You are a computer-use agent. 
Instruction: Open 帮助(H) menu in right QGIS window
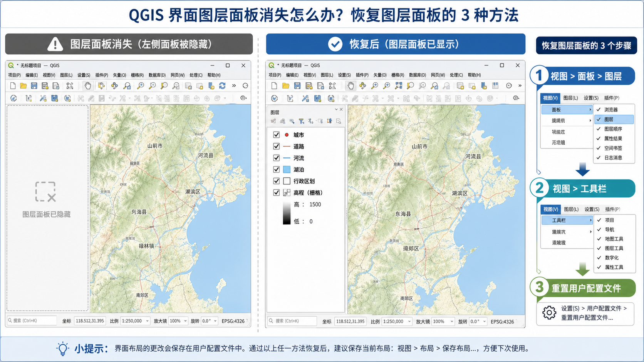474,75
